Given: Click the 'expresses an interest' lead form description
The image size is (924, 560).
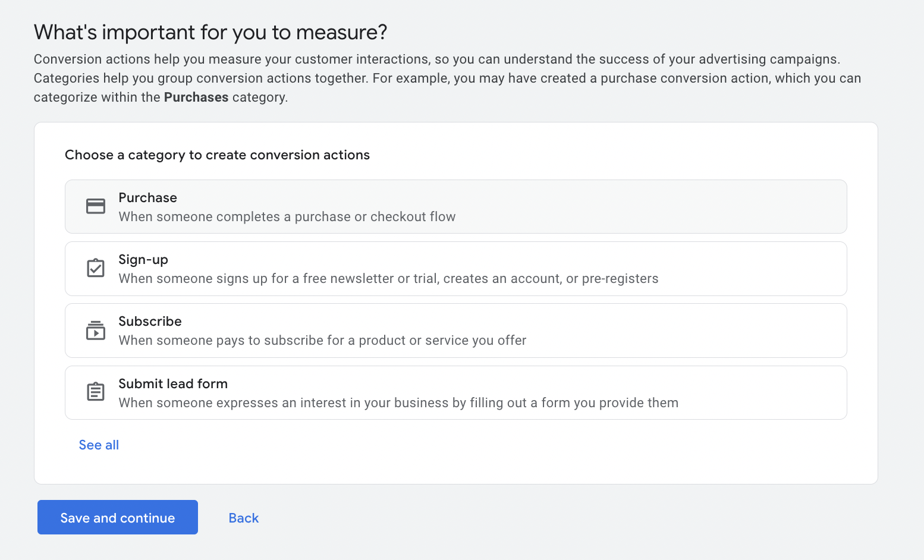Looking at the screenshot, I should [398, 403].
